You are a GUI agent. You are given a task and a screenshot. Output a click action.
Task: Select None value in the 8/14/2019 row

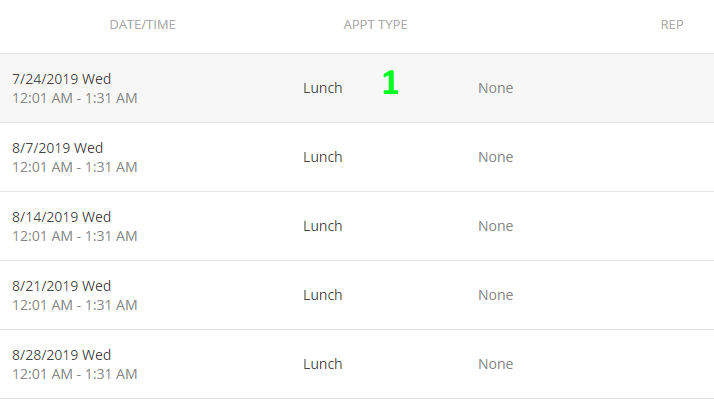point(495,226)
